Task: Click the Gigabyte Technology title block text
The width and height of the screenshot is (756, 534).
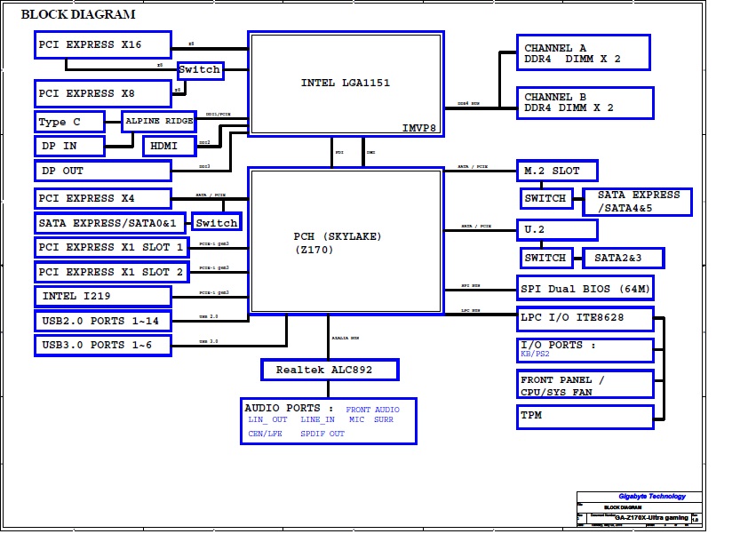Action: click(651, 497)
